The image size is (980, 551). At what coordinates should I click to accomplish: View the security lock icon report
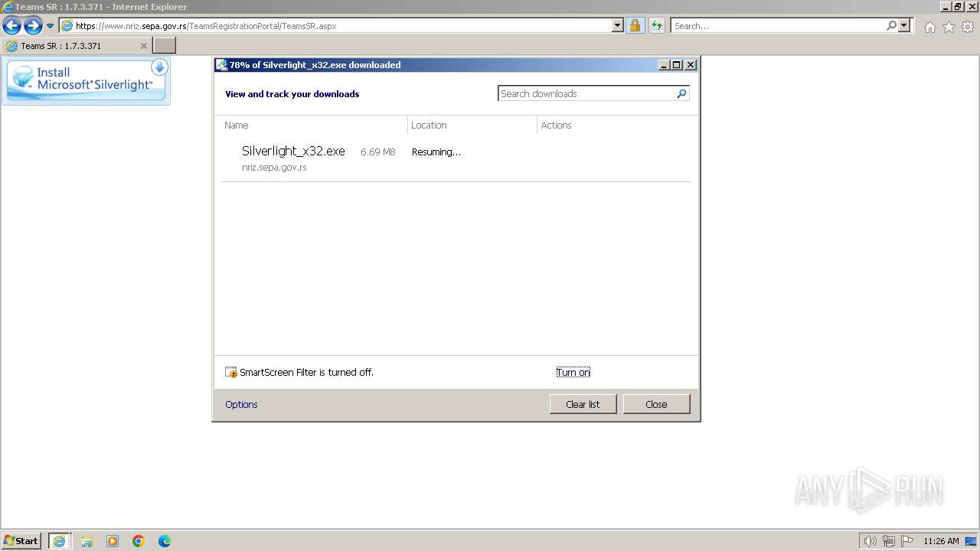[635, 25]
